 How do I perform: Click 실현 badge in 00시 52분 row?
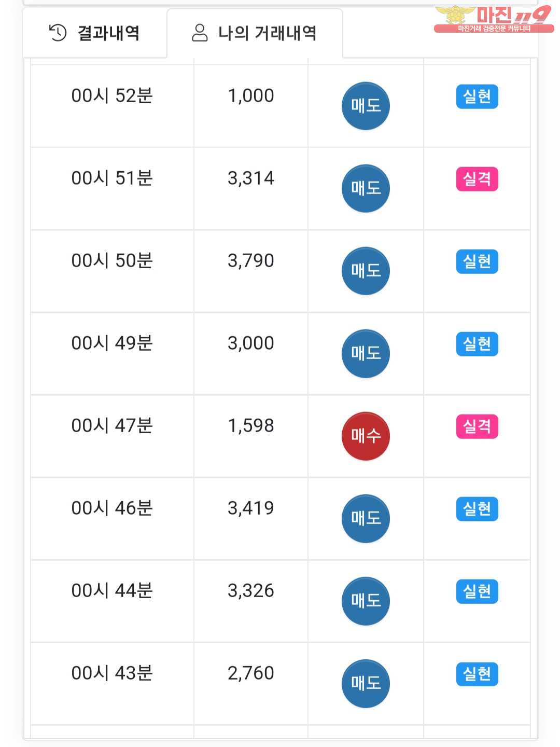(477, 96)
